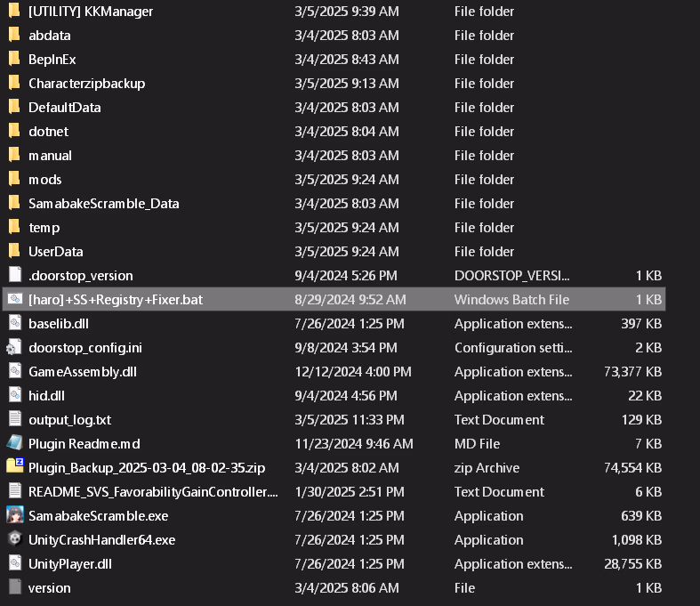Image resolution: width=700 pixels, height=606 pixels.
Task: Select the abdata folder name
Action: click(49, 36)
